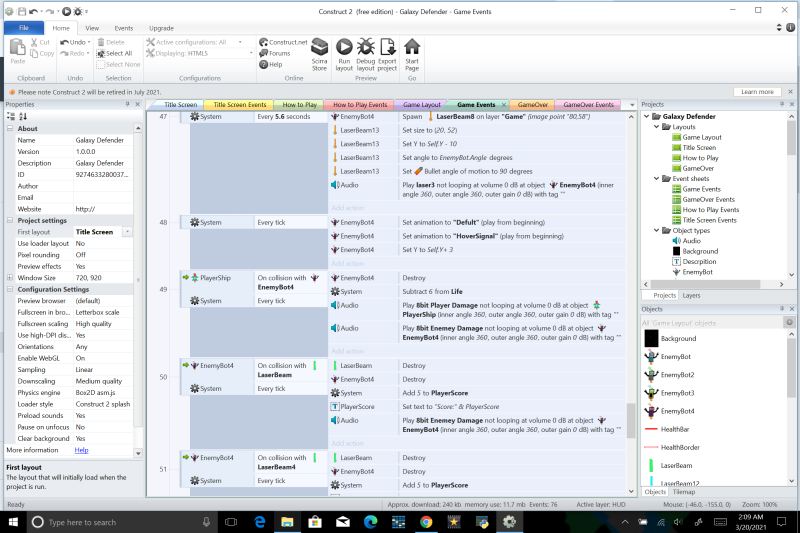Click the Windows Start button
This screenshot has width=800, height=533.
[13, 522]
